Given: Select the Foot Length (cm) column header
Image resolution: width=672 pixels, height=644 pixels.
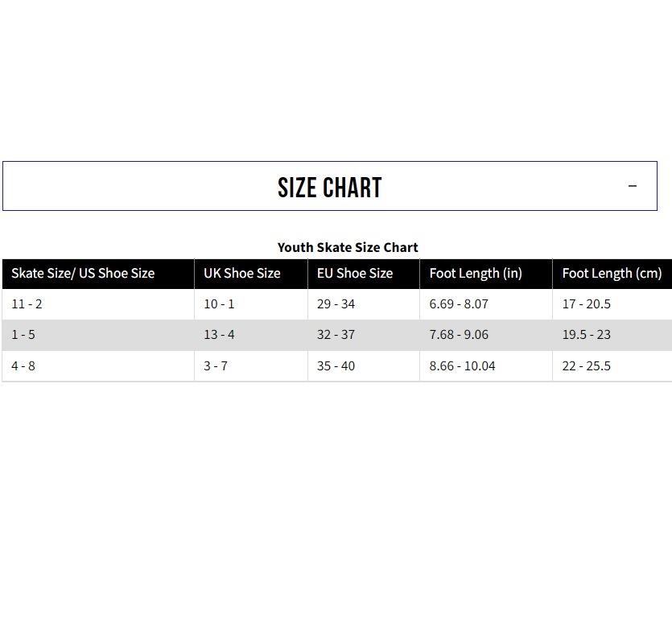Looking at the screenshot, I should tap(612, 273).
